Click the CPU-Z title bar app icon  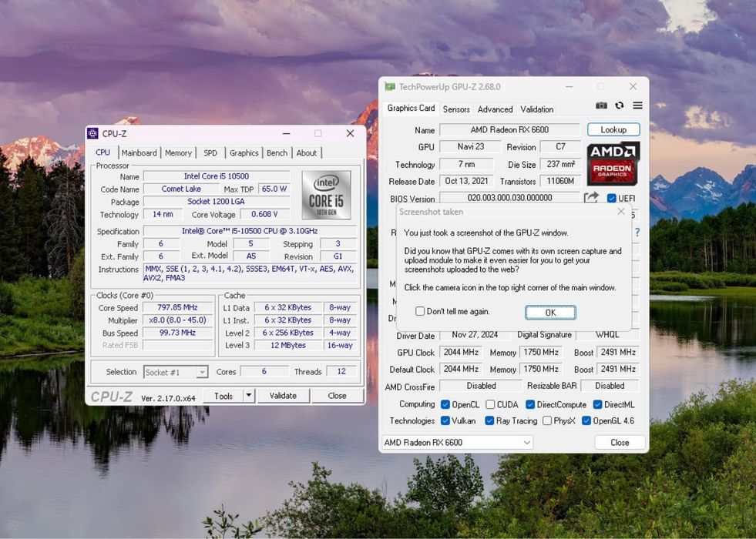[x=93, y=133]
